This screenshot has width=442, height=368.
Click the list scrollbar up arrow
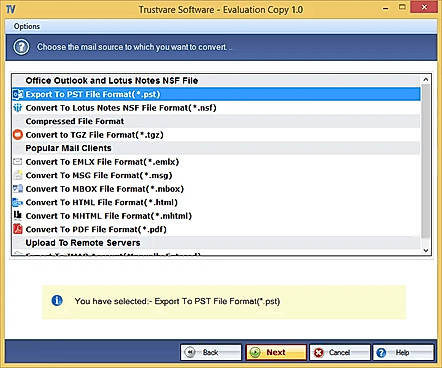tap(426, 79)
